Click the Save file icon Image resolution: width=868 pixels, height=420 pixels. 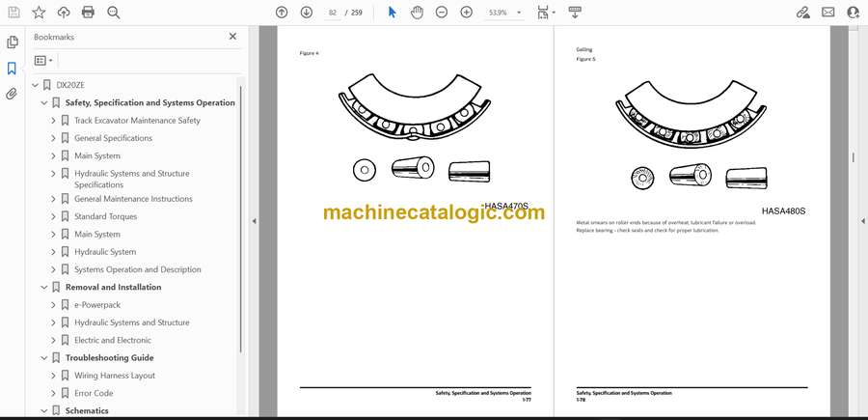14,13
